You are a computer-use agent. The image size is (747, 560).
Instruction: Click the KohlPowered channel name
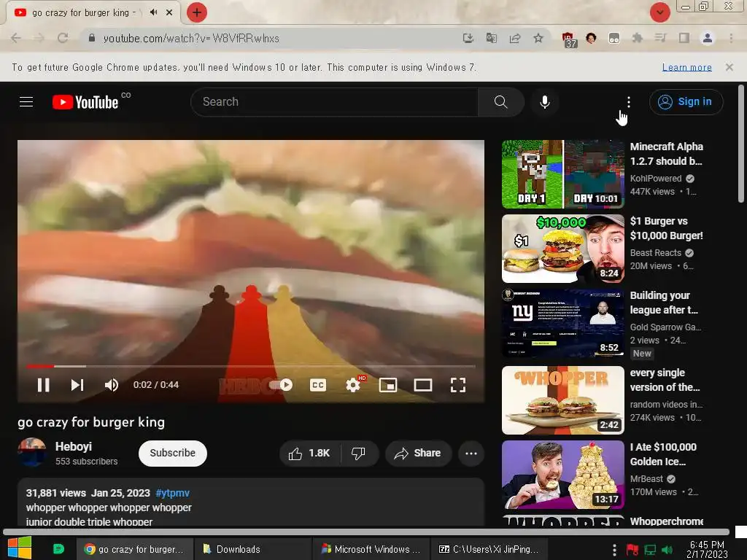(656, 179)
